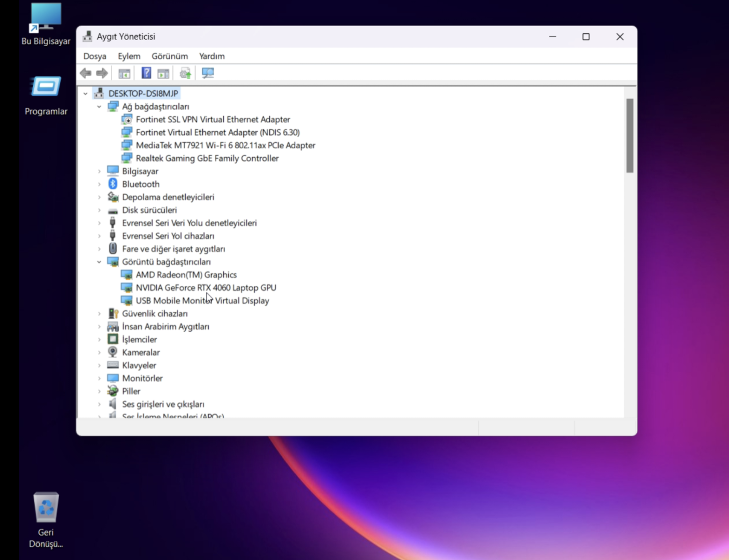The image size is (729, 560).
Task: Expand the Bilgisayar category
Action: coord(99,171)
